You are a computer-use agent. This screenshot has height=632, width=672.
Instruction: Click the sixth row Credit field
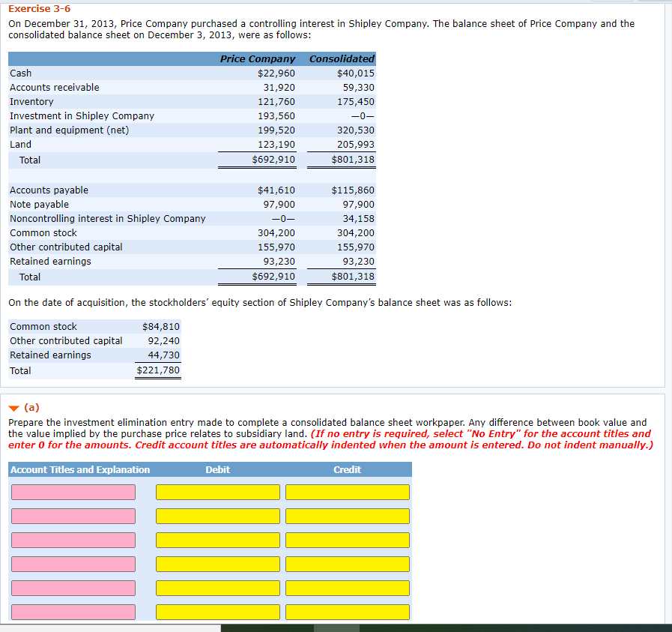tap(348, 612)
